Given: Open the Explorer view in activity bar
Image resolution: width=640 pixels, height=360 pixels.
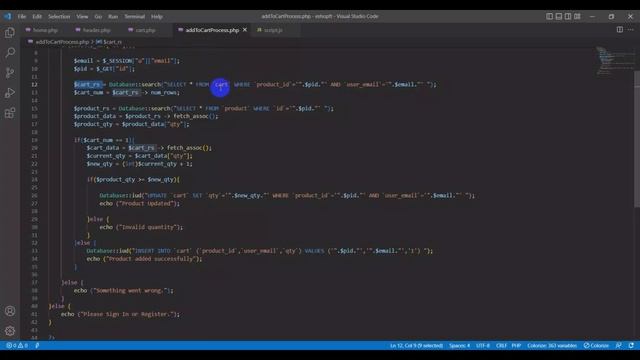Looking at the screenshot, I should 10,33.
